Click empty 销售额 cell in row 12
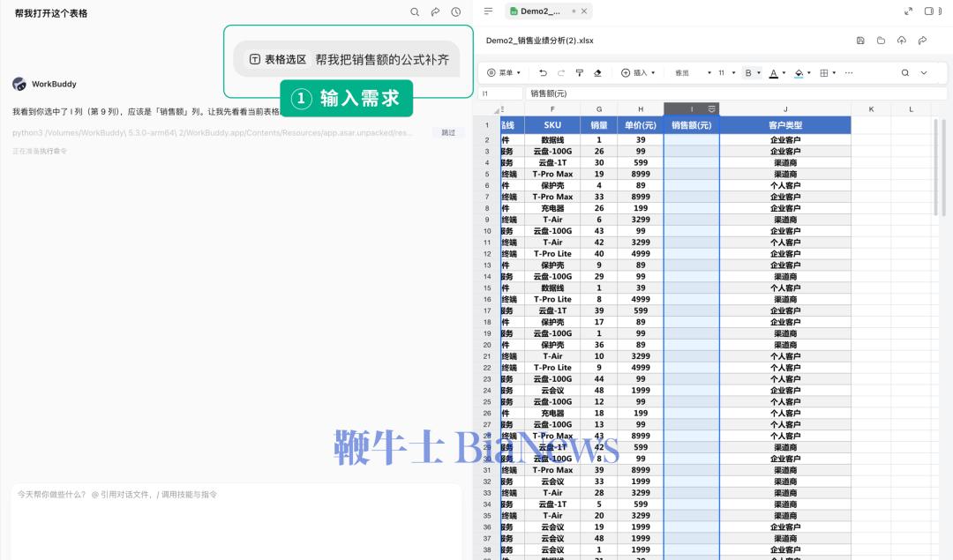The height and width of the screenshot is (560, 953). pos(692,254)
